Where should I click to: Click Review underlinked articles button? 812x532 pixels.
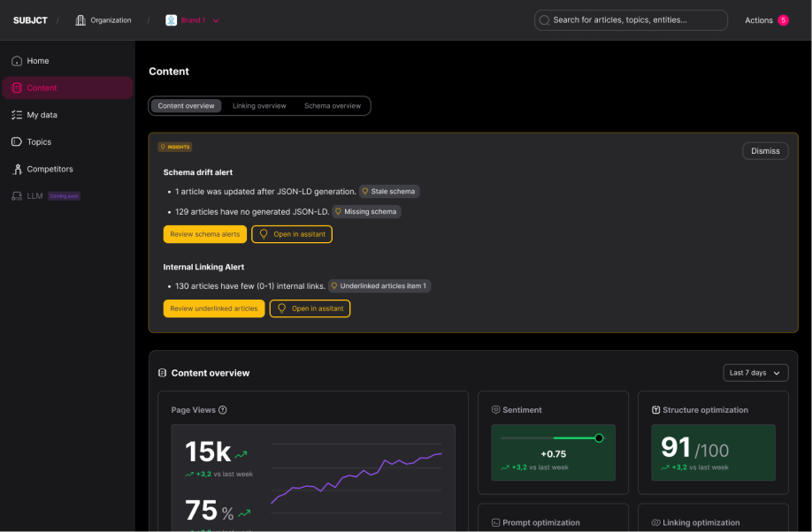coord(214,308)
